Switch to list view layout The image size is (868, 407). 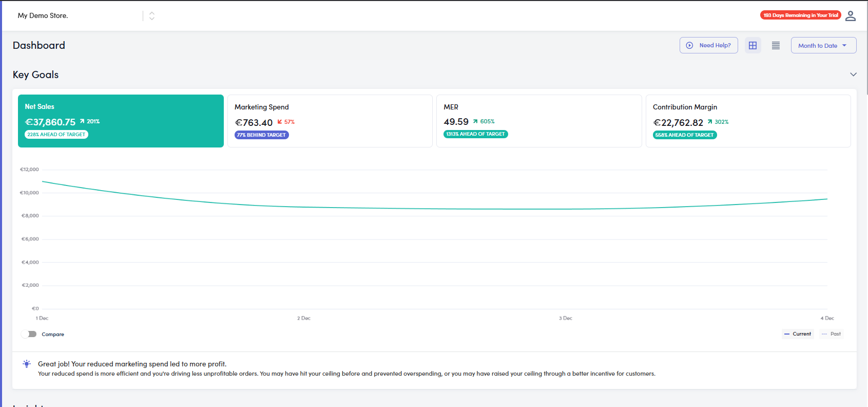[776, 45]
